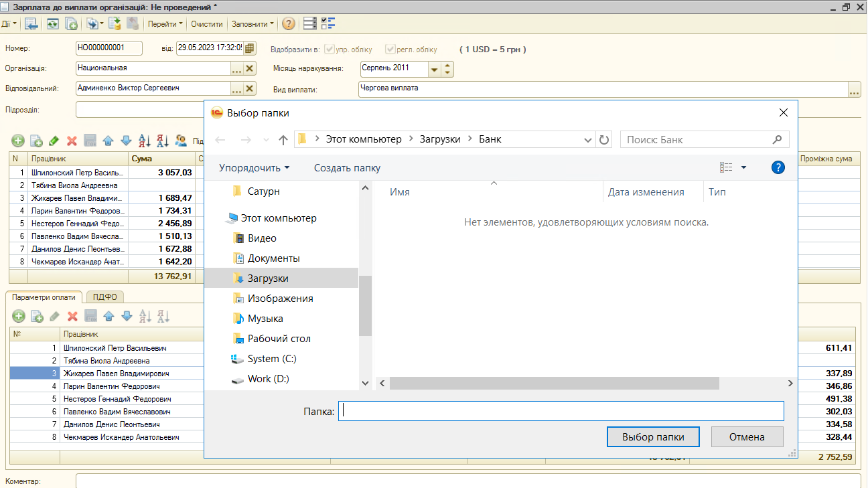Click the Отмена button
Screen dimensions: 868x488
tap(747, 437)
